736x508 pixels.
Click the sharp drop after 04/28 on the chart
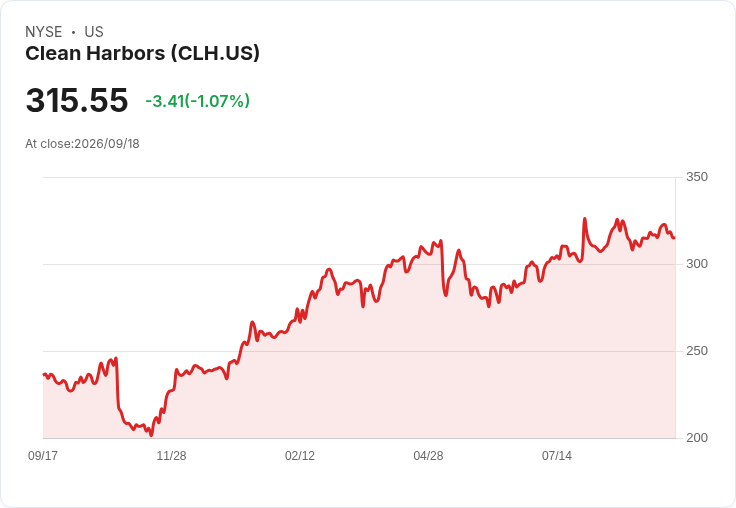point(443,268)
